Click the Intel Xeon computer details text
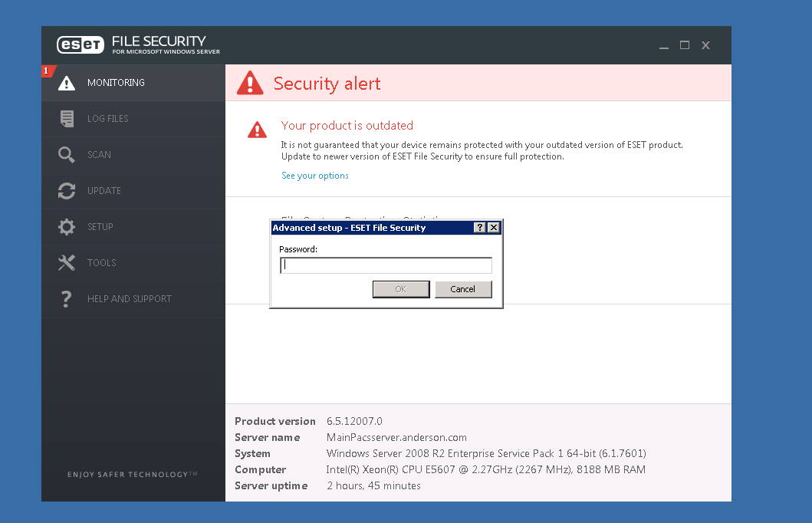This screenshot has height=523, width=812. point(486,469)
